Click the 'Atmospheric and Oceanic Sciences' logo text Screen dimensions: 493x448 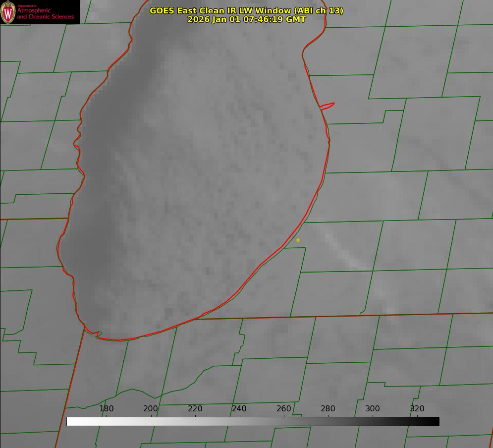tap(45, 13)
